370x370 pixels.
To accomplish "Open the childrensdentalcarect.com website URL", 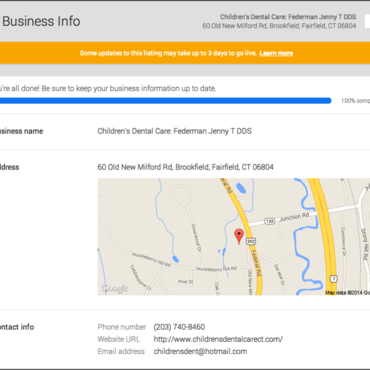I will [x=218, y=339].
